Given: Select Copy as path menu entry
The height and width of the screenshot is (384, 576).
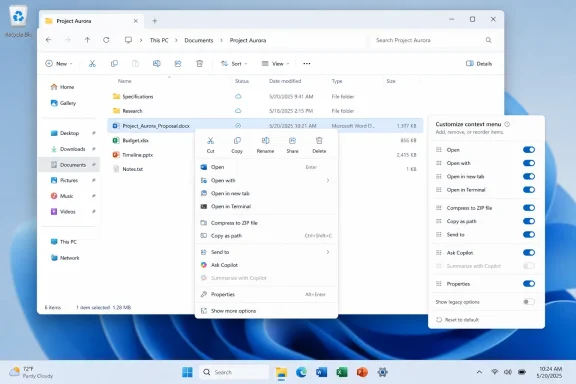Looking at the screenshot, I should [x=266, y=236].
